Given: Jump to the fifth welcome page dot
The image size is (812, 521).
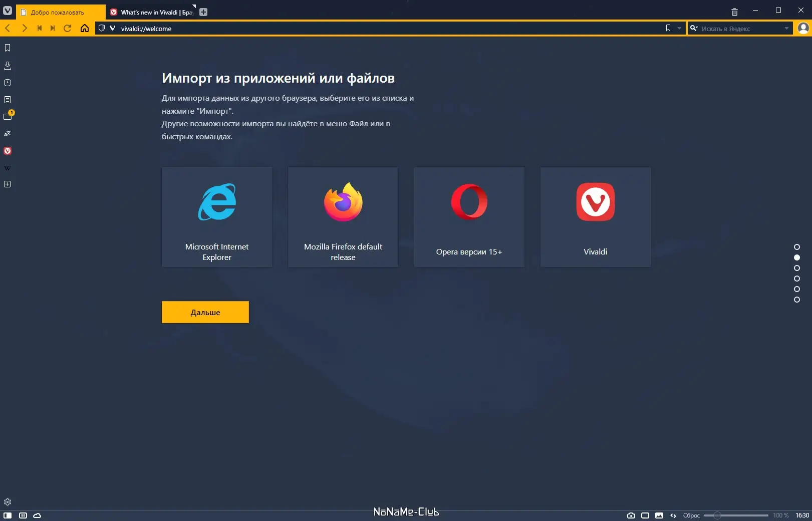Looking at the screenshot, I should pyautogui.click(x=797, y=289).
